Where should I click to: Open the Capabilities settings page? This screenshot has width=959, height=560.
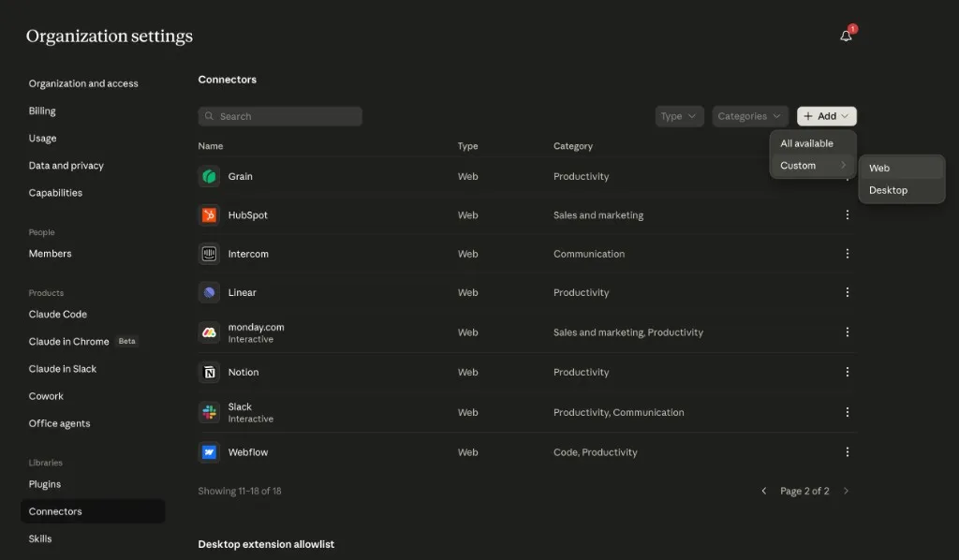(x=55, y=193)
